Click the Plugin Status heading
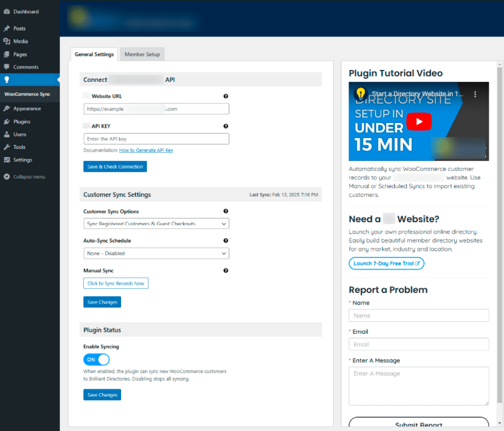 coord(102,330)
